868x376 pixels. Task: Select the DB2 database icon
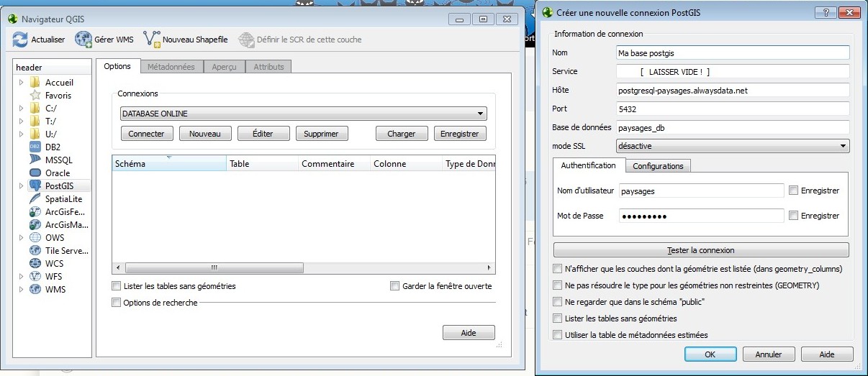[x=35, y=147]
